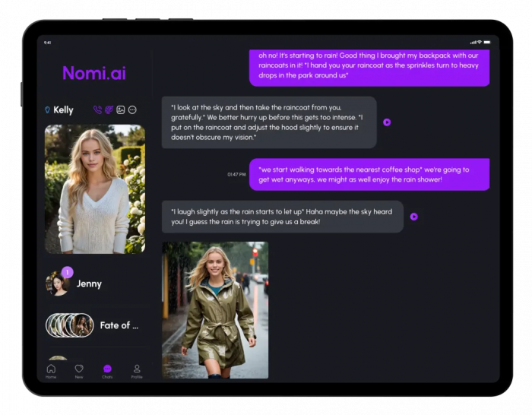The height and width of the screenshot is (415, 532).
Task: Select the purple 'oh no! It's starting to rain' message
Action: click(x=369, y=65)
